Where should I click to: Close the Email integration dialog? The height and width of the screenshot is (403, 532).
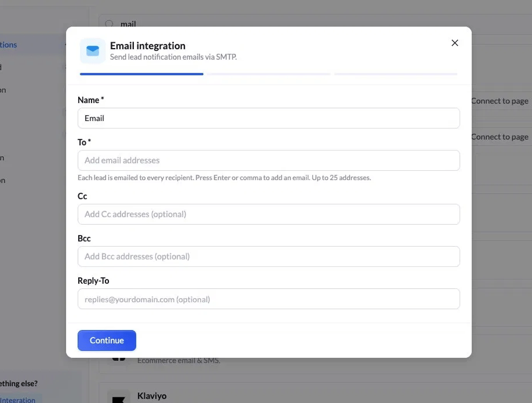pos(455,43)
